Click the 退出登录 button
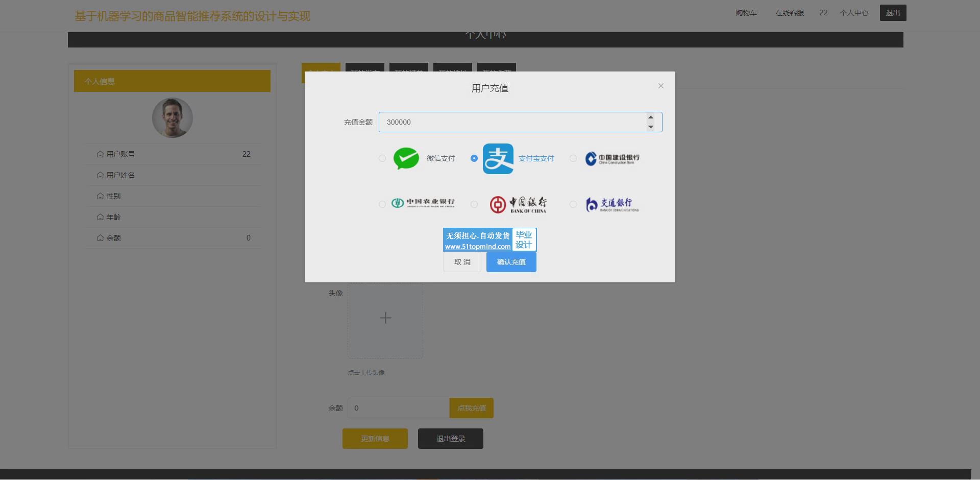The width and height of the screenshot is (980, 480). click(451, 439)
